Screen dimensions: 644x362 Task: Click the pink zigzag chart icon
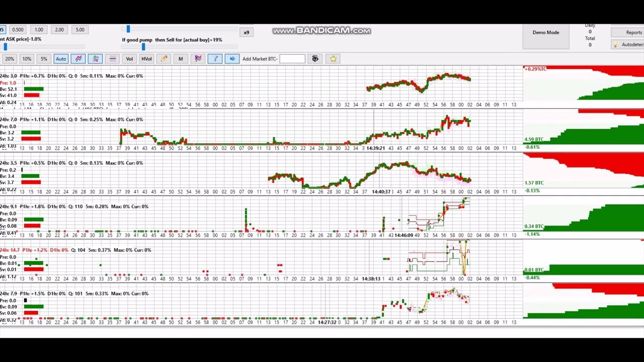click(x=198, y=59)
